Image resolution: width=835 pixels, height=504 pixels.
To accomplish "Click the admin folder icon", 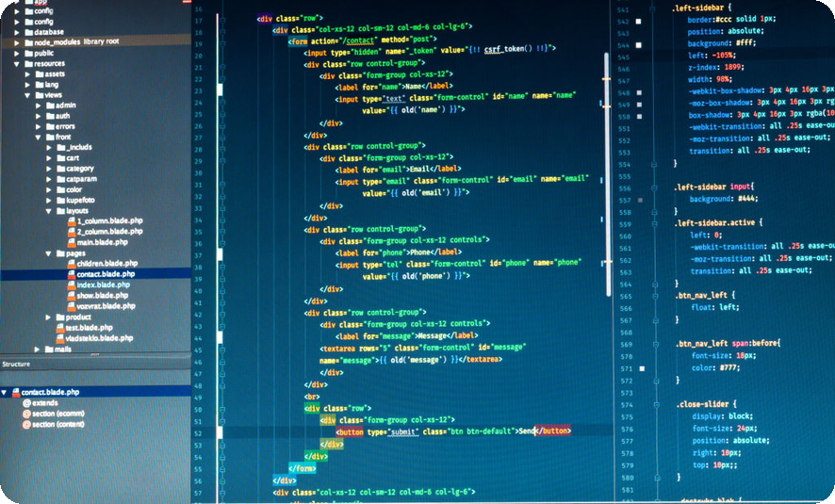I will coord(50,106).
